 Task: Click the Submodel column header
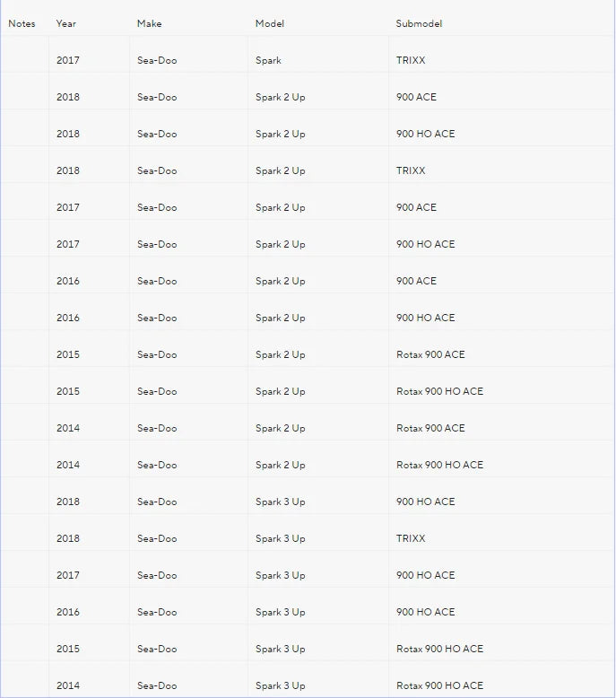click(419, 23)
